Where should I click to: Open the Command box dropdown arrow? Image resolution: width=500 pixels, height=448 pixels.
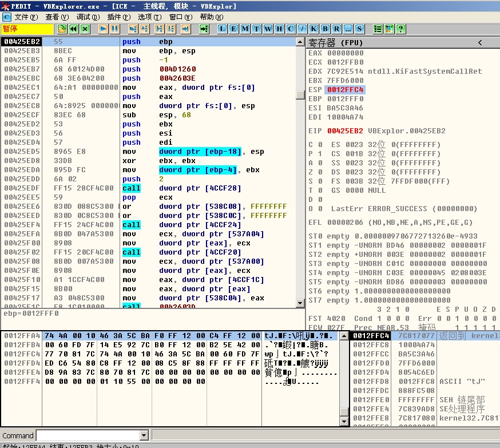(144, 435)
